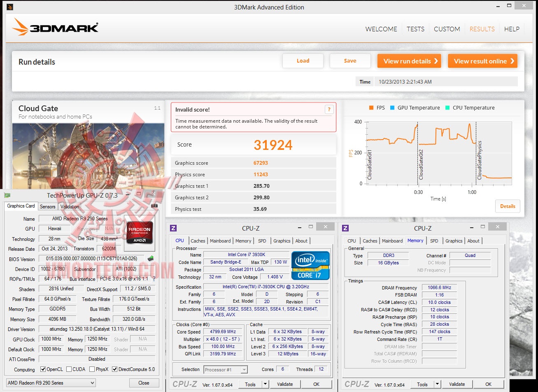Click the Core Speed value 4799.69 MHz
Screen dimensions: 538x392
click(224, 332)
